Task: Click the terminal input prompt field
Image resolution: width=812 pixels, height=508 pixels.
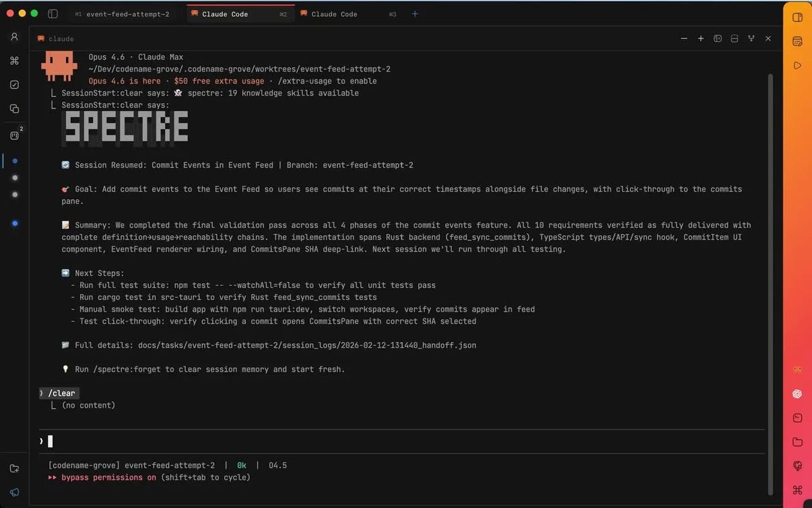Action: (x=202, y=441)
